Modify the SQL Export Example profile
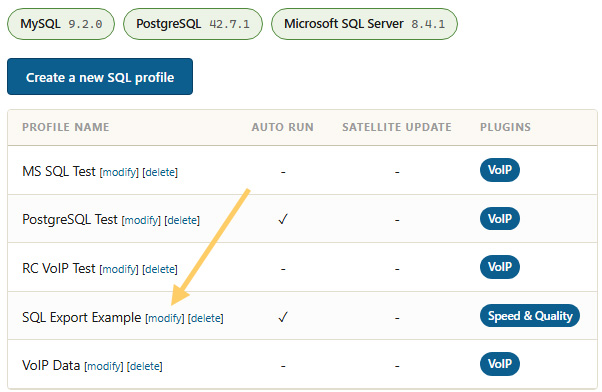This screenshot has width=602, height=392. 165,318
